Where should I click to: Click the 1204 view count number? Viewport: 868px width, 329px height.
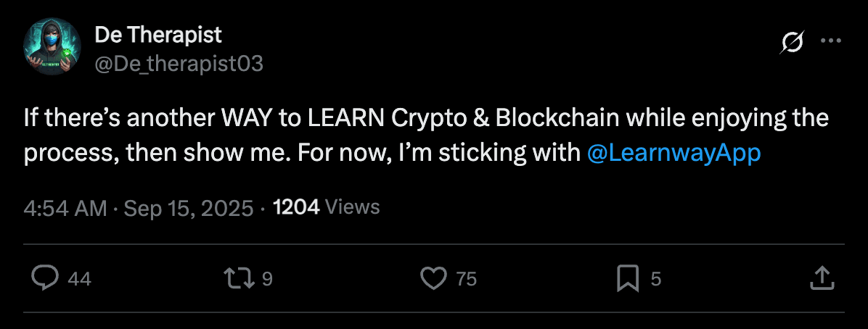296,208
